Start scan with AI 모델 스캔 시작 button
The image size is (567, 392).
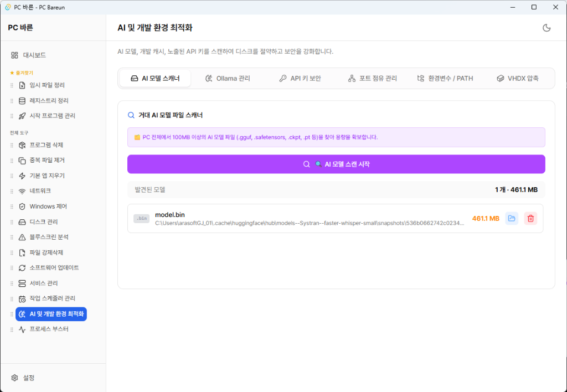click(336, 164)
